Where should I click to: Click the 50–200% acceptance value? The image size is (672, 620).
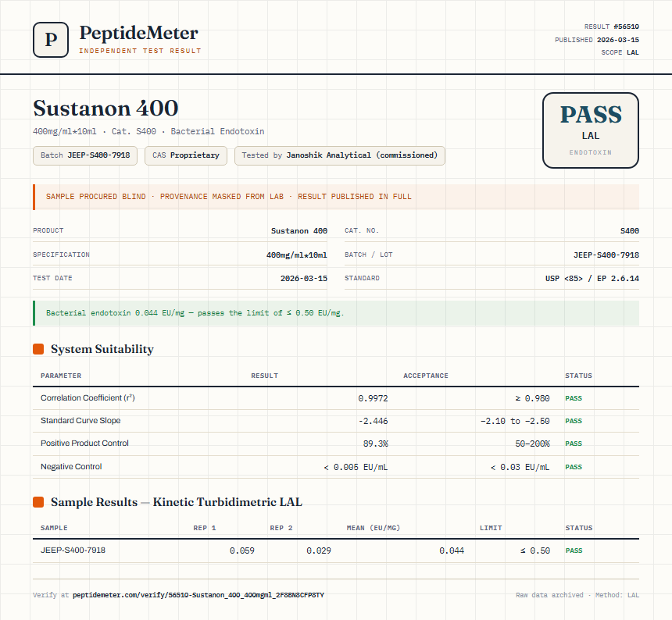532,444
